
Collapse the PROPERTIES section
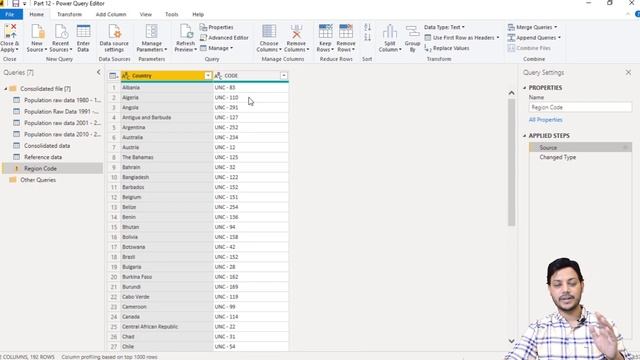(x=525, y=88)
